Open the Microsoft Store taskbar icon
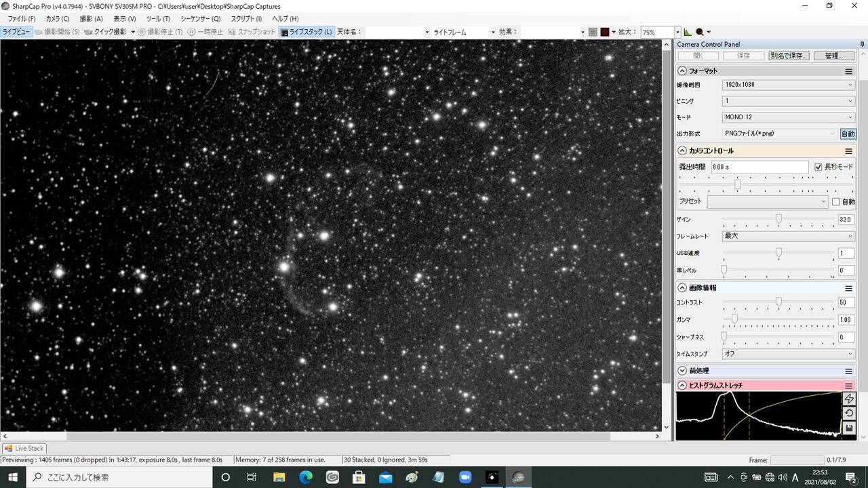The width and height of the screenshot is (868, 488). [359, 477]
